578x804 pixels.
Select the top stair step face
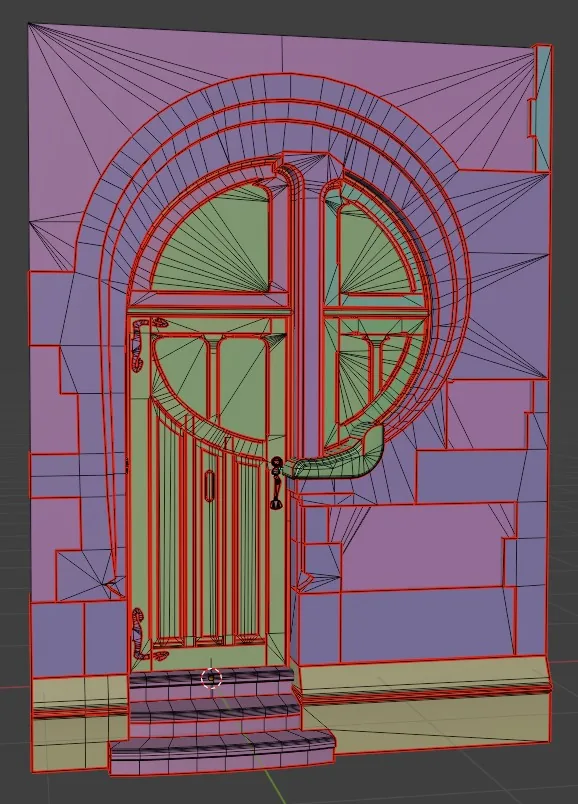(x=210, y=678)
